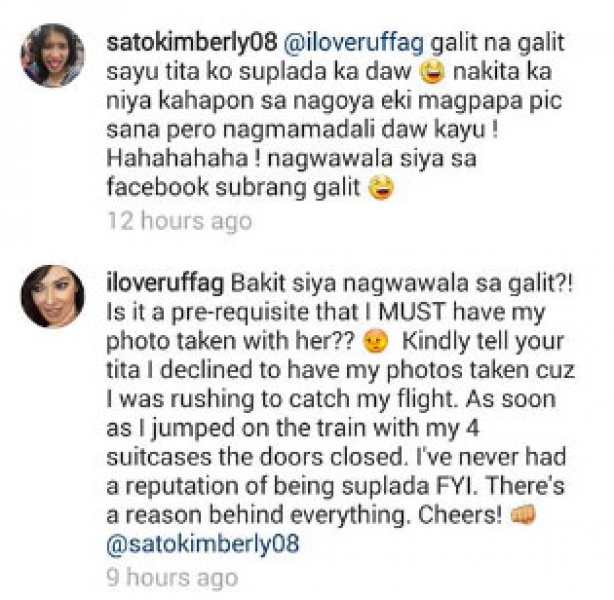This screenshot has height=600, width=614.
Task: Click the laughing emoji after 'subrang galit'
Action: tap(381, 188)
